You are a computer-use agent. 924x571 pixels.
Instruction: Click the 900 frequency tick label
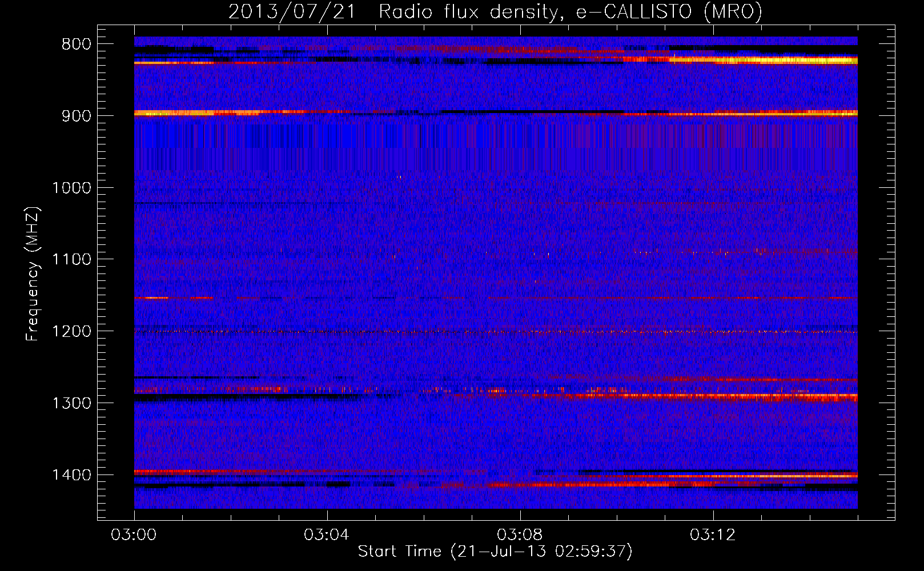76,116
